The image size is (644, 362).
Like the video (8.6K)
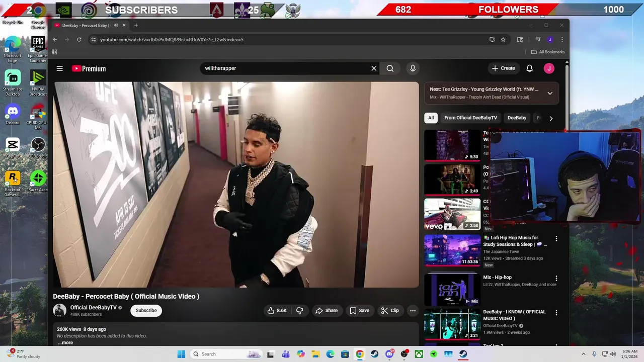coord(277,311)
